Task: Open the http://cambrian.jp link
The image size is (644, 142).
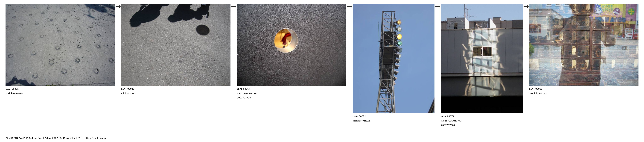Action: [95, 138]
